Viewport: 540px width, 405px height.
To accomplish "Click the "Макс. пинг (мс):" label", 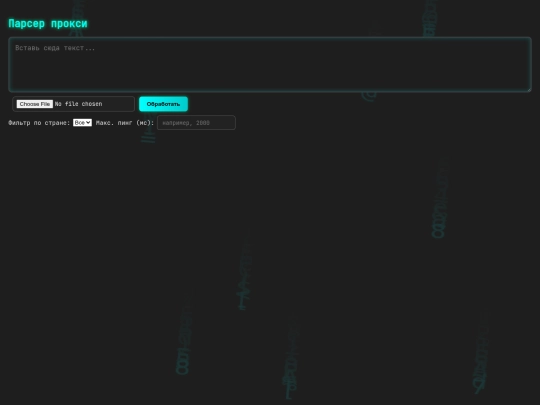I will (125, 123).
